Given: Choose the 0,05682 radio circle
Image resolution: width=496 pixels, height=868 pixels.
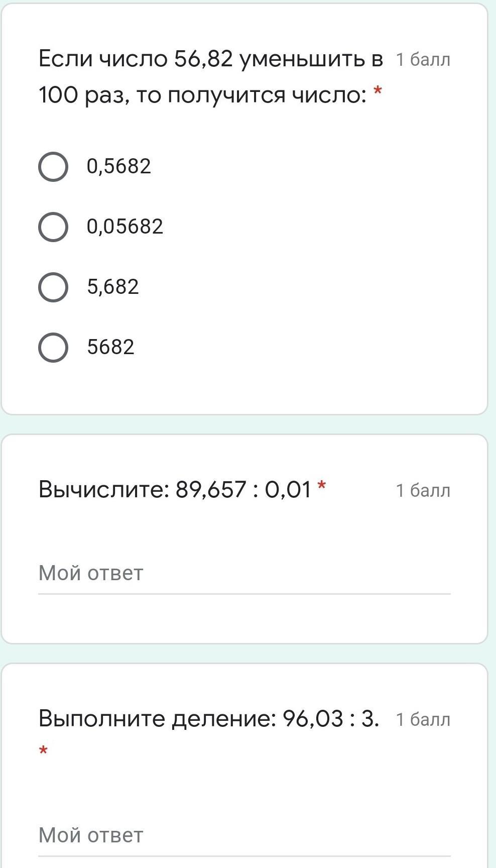Looking at the screenshot, I should (x=53, y=227).
